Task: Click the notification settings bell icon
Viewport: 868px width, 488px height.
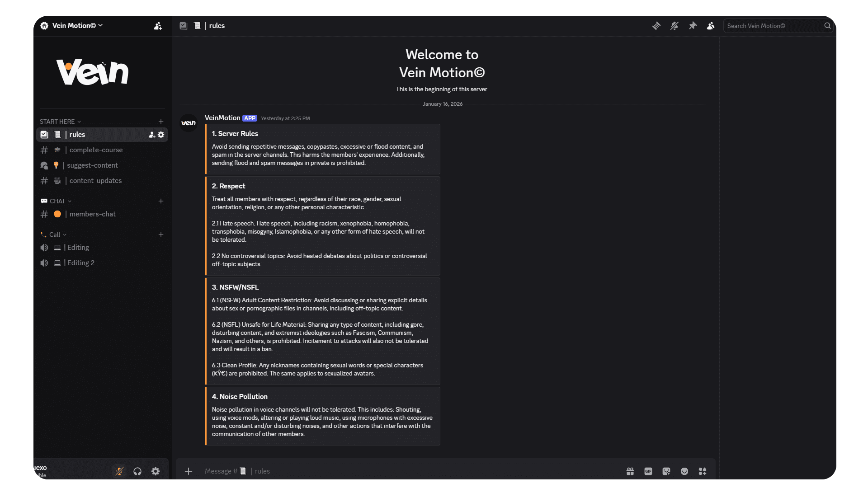Action: [x=674, y=26]
